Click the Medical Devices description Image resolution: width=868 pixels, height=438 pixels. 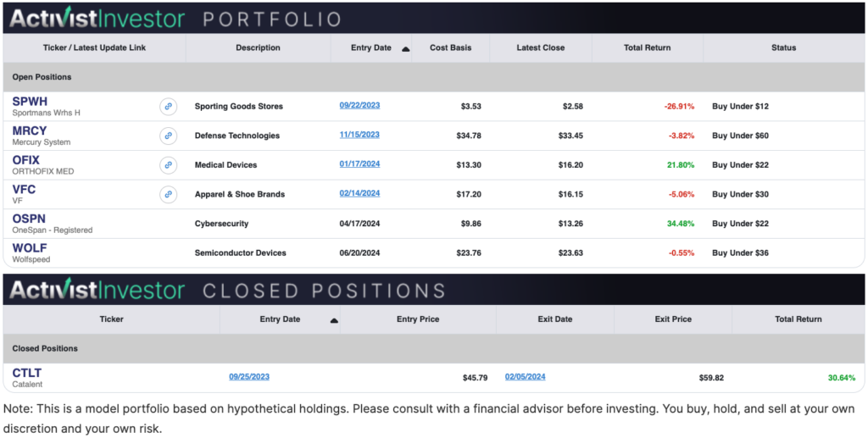tap(225, 165)
